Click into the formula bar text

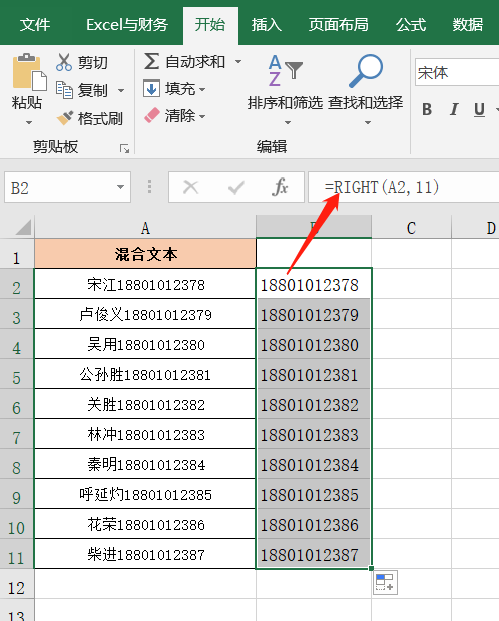coord(382,187)
